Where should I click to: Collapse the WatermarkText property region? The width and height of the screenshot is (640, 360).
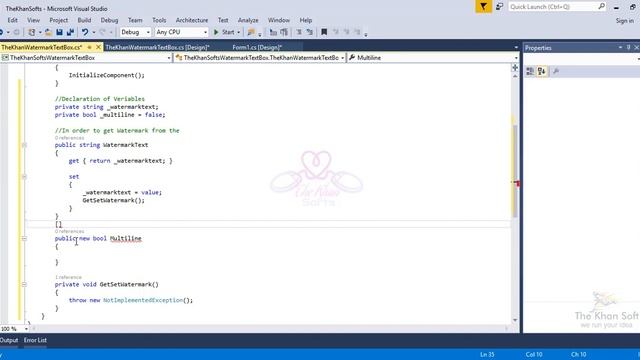pyautogui.click(x=24, y=145)
